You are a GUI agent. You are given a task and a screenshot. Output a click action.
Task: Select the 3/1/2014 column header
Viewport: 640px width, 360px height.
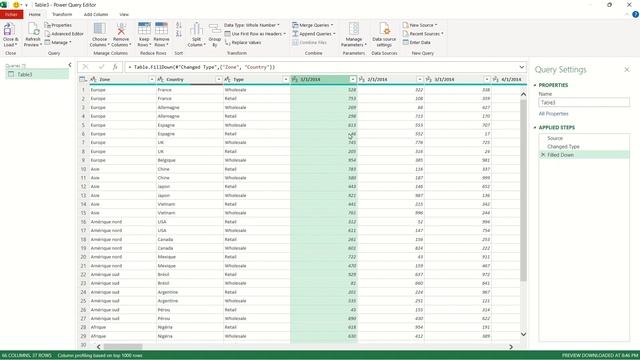(458, 80)
